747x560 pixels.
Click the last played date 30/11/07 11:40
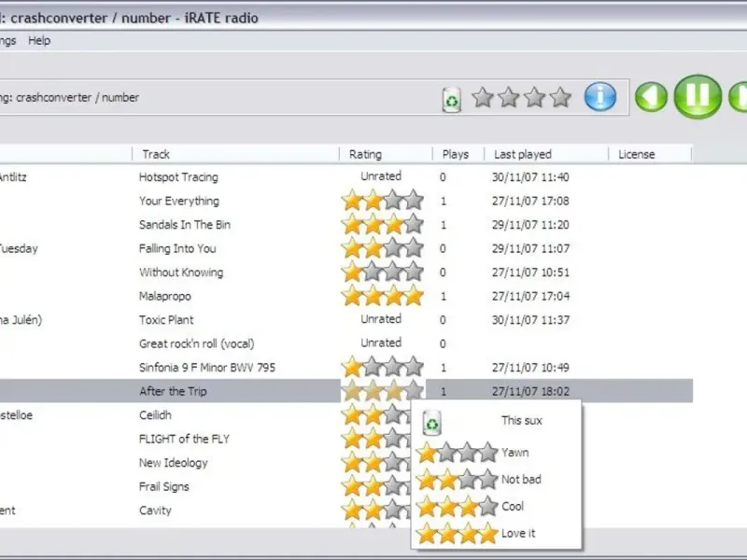(530, 177)
